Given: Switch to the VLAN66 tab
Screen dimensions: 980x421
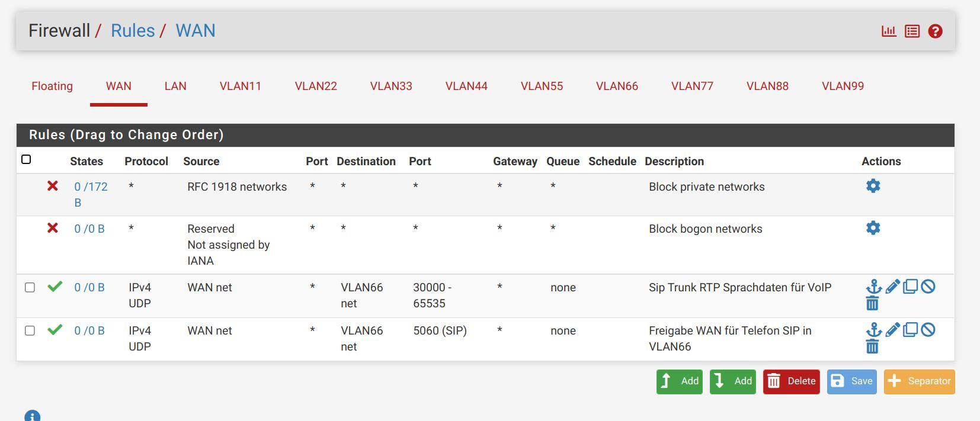Looking at the screenshot, I should (617, 86).
